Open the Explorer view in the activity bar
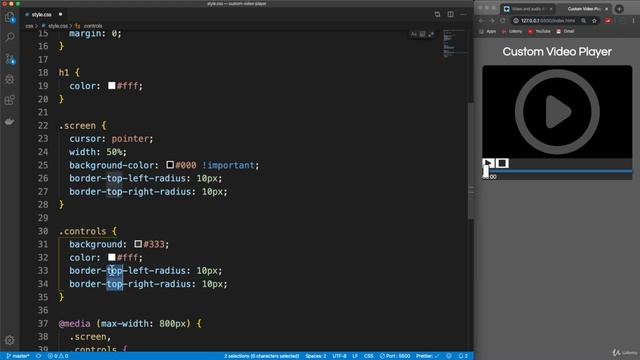The image size is (640, 360). coord(10,17)
